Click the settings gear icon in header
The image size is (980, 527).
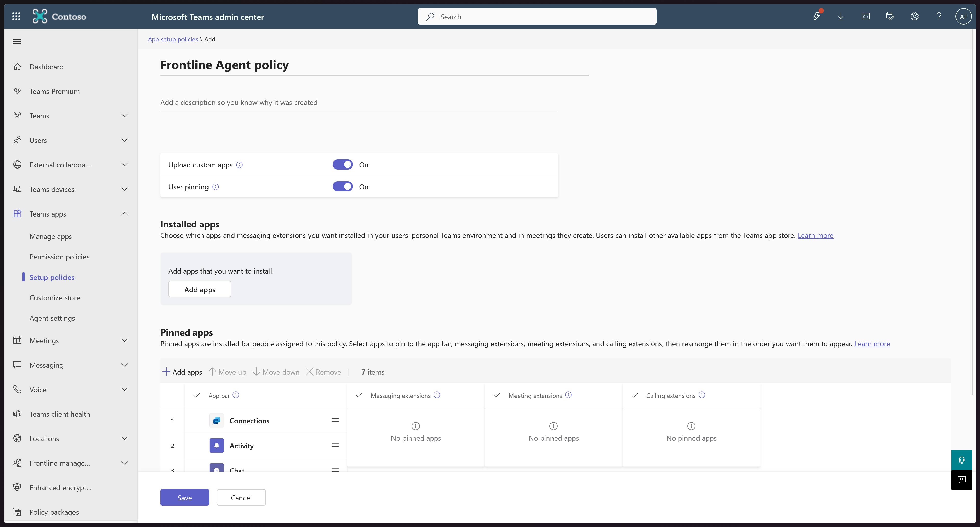(x=914, y=16)
